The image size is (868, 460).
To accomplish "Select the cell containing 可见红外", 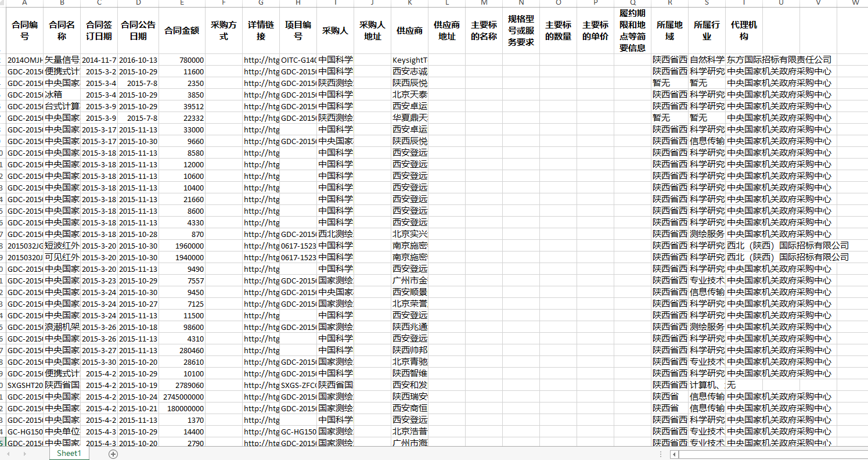I will click(x=62, y=257).
